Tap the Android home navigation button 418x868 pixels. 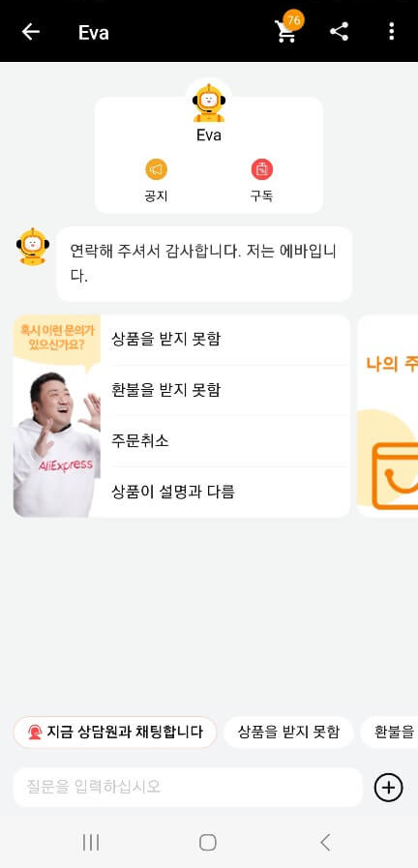click(208, 843)
